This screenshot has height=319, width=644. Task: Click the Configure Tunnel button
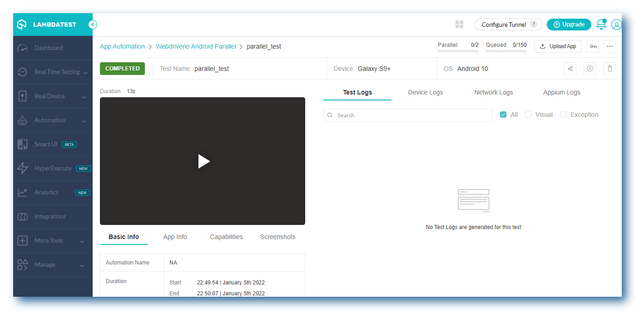[504, 24]
